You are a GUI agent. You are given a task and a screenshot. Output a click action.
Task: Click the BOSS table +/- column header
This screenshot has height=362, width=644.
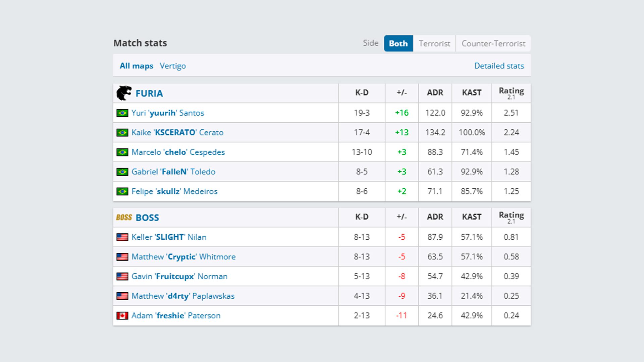click(x=402, y=217)
